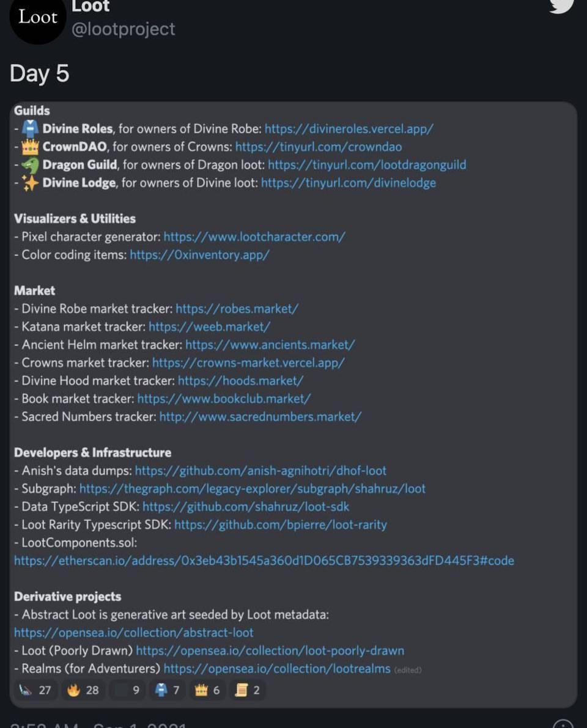Click the crown emoji reaction
The height and width of the screenshot is (728, 587).
(x=207, y=690)
